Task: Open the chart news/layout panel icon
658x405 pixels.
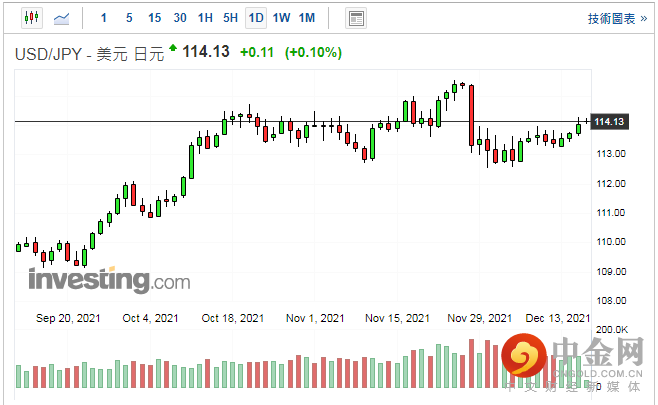Action: [x=356, y=18]
